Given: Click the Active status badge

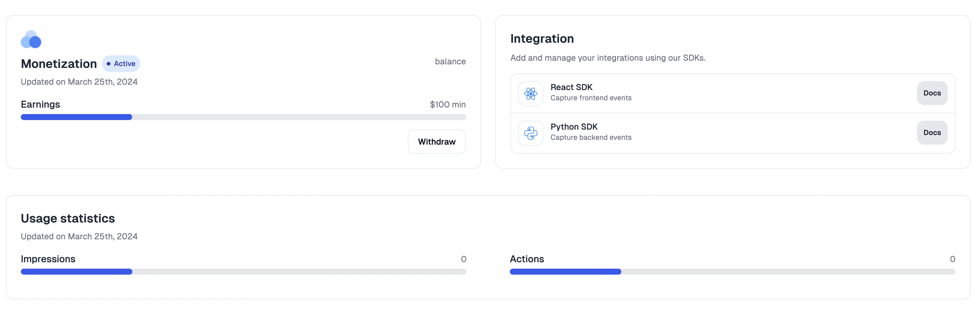Looking at the screenshot, I should pyautogui.click(x=121, y=64).
